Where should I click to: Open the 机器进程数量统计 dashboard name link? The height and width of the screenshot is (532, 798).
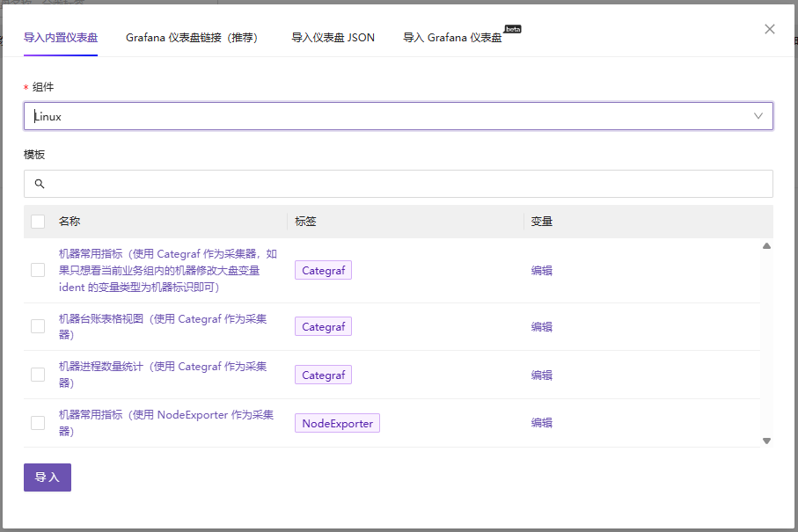162,367
